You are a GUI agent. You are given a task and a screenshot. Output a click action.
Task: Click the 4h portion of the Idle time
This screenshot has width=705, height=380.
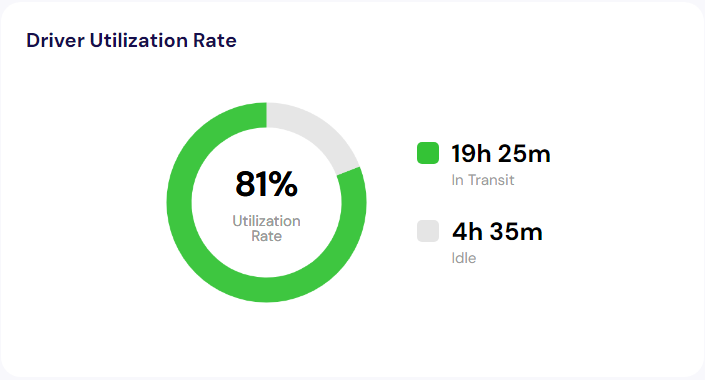click(x=467, y=232)
